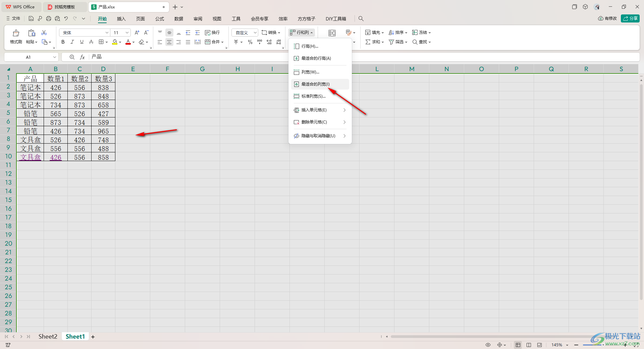644x349 pixels.
Task: Open the font name 宋体 dropdown
Action: click(107, 33)
